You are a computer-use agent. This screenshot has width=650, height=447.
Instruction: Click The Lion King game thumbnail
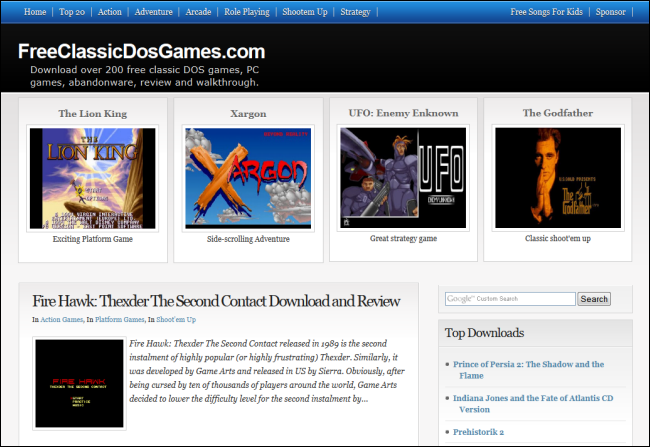click(x=92, y=178)
